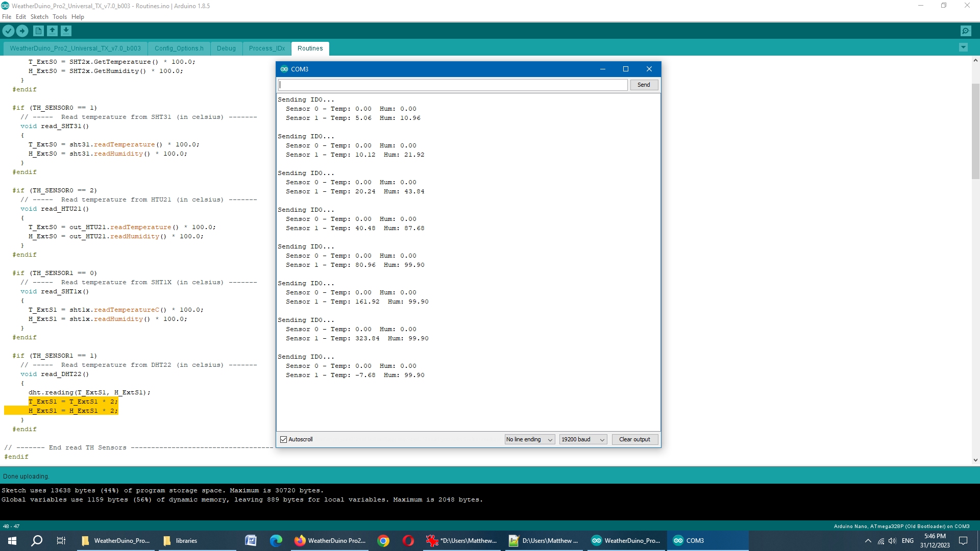
Task: Click the Clear output button
Action: [634, 439]
